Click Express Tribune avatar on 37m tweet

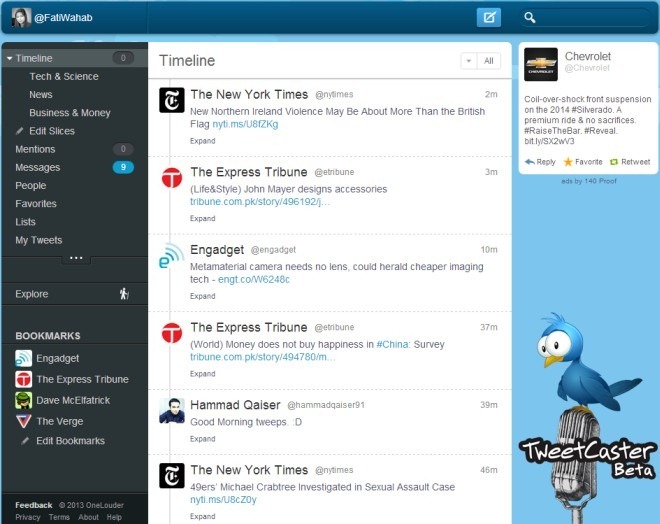tap(172, 333)
